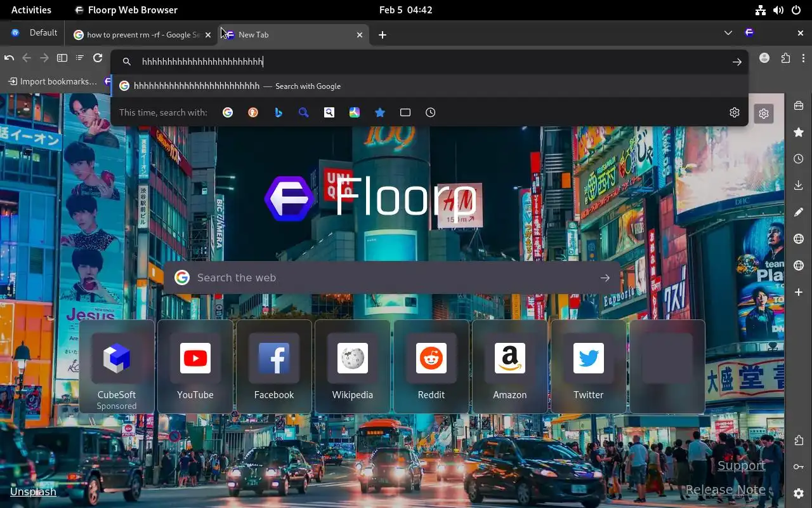Open settings gear at sidebar bottom
Image resolution: width=812 pixels, height=508 pixels.
click(799, 493)
